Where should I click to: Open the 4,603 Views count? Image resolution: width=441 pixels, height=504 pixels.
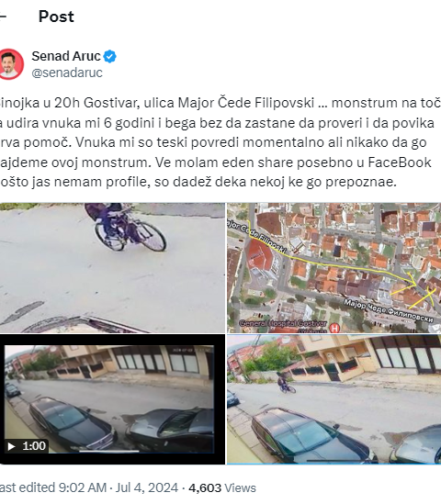coord(222,487)
